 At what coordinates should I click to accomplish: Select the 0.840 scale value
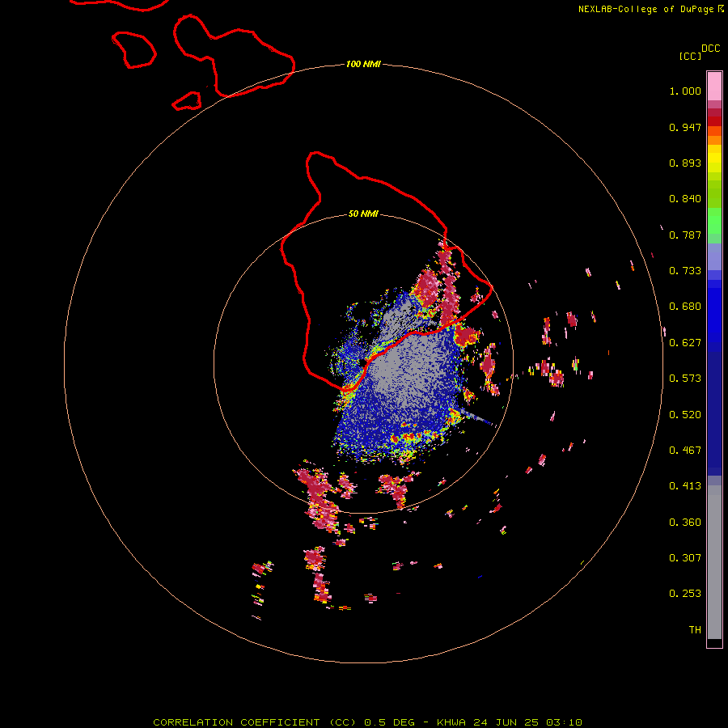point(685,199)
